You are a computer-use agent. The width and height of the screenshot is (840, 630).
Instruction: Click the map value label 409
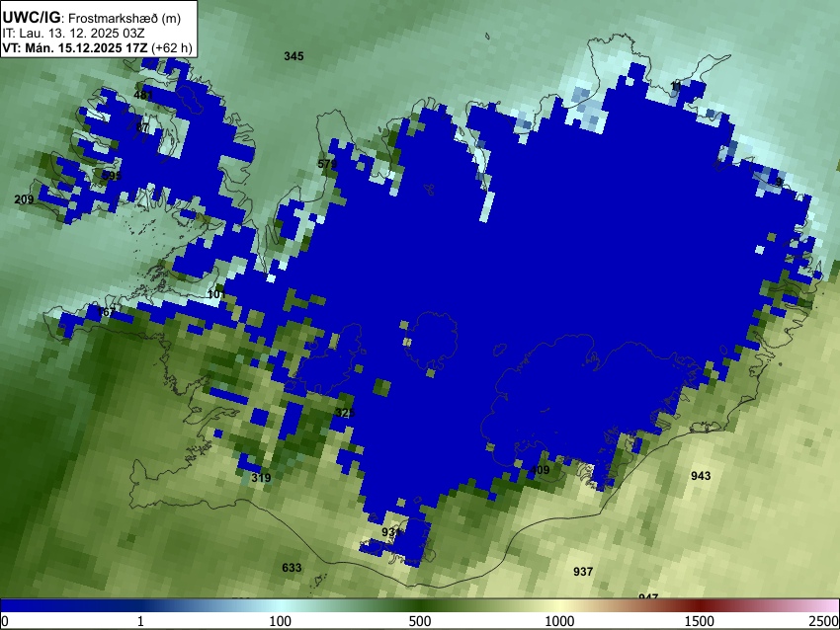(x=540, y=470)
